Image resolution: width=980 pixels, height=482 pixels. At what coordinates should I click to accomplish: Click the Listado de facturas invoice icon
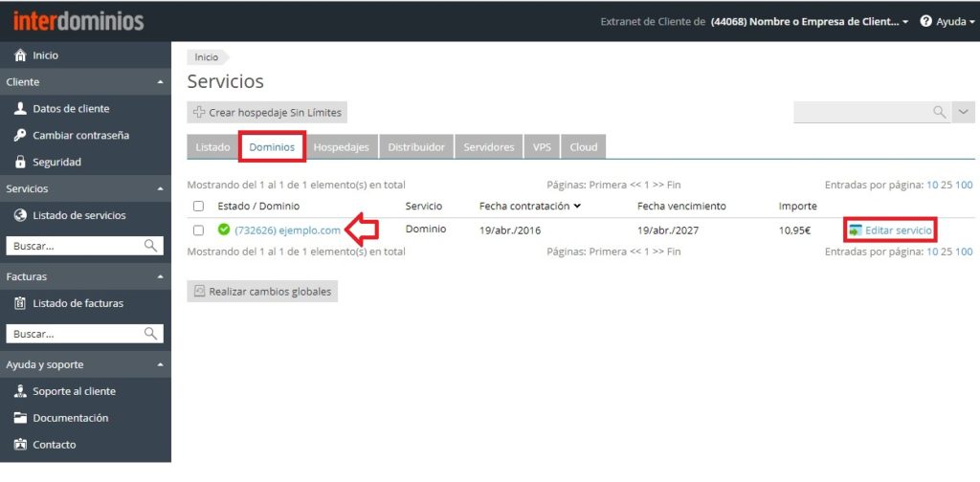20,303
